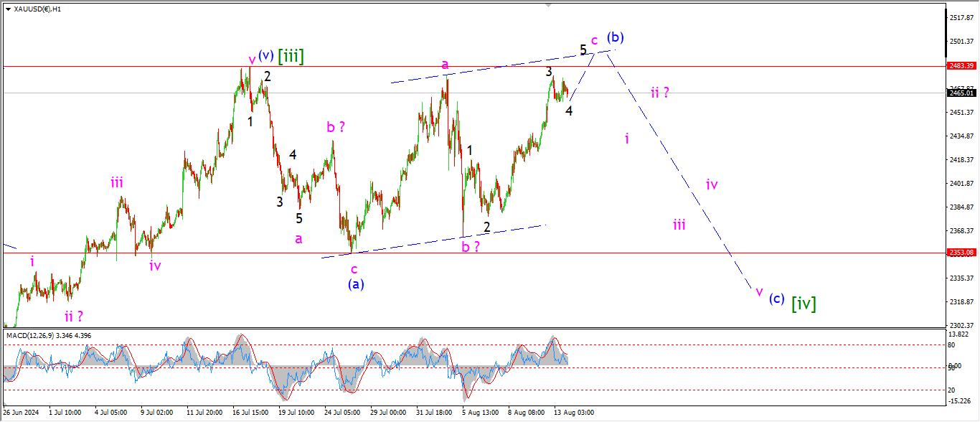The image size is (980, 422).
Task: Click XAUUSD(€),H1 chart title text
Action: tap(37, 9)
